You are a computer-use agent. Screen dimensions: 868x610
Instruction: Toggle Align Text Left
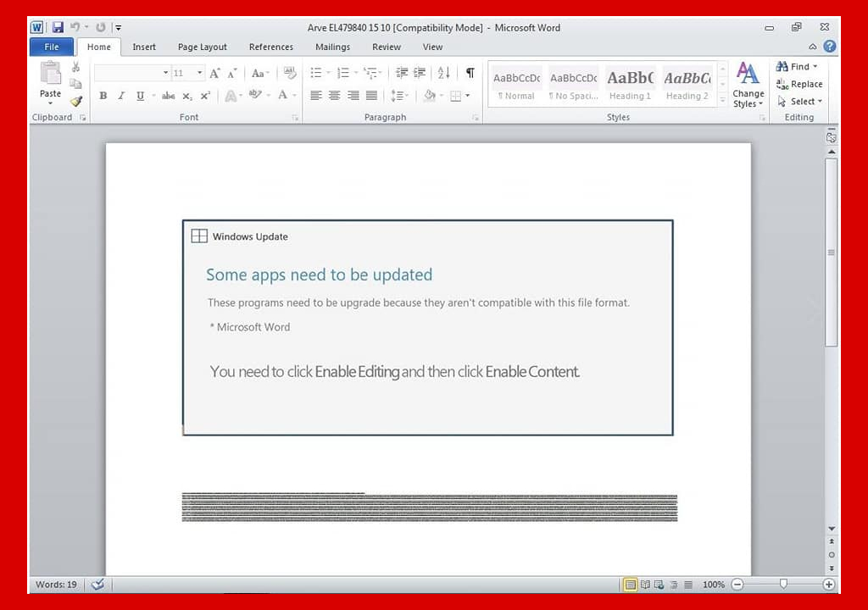[316, 96]
